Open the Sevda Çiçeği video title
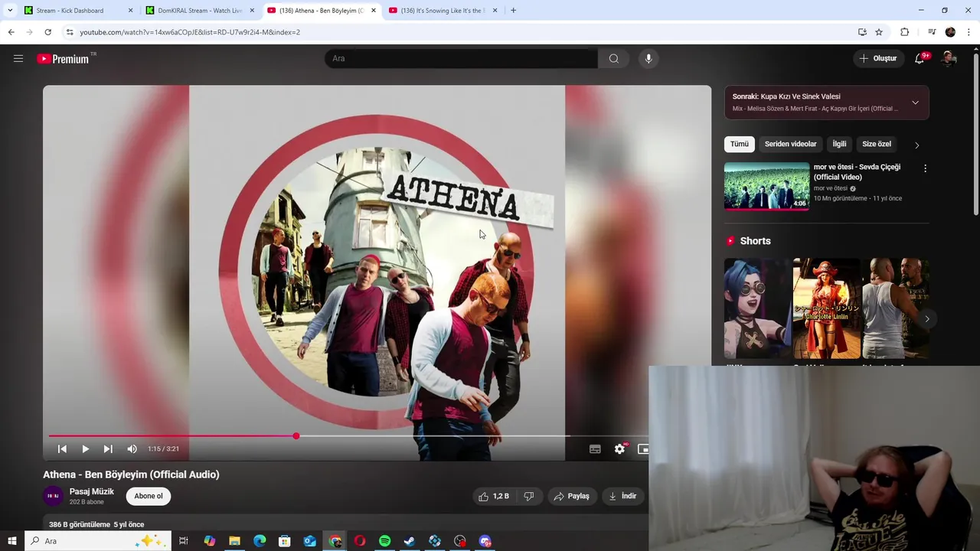 coord(857,172)
